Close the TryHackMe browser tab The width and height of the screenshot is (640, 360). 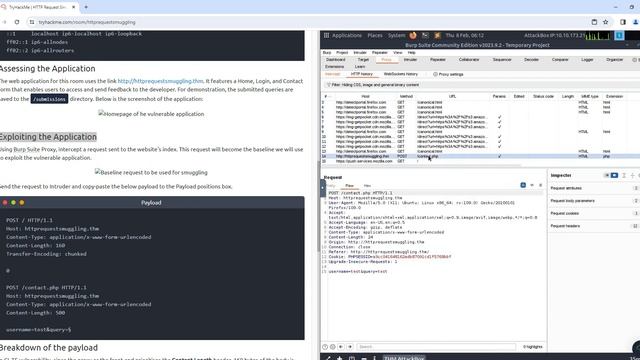tap(73, 7)
